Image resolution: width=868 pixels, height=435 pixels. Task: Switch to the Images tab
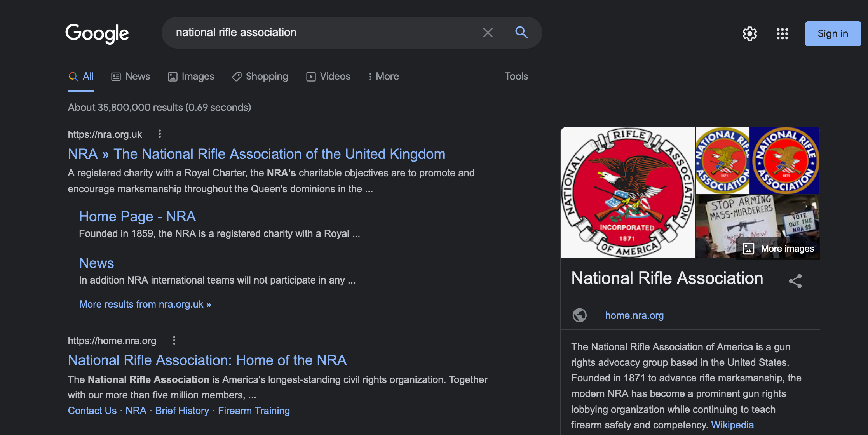(x=191, y=77)
